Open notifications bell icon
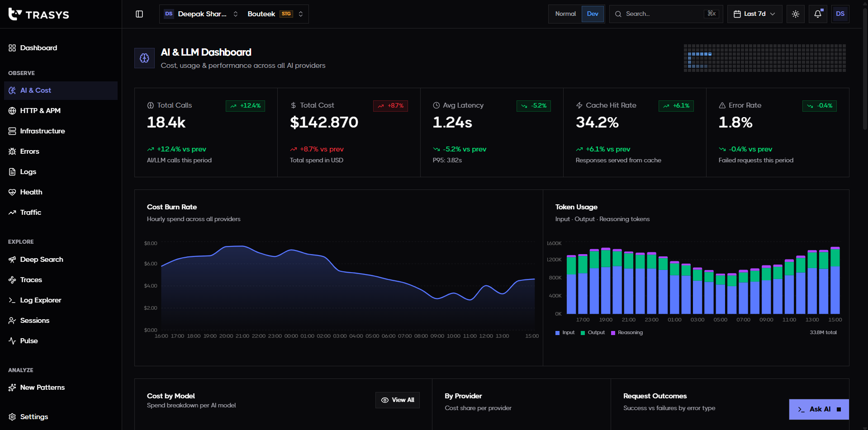This screenshot has width=868, height=430. click(x=818, y=14)
